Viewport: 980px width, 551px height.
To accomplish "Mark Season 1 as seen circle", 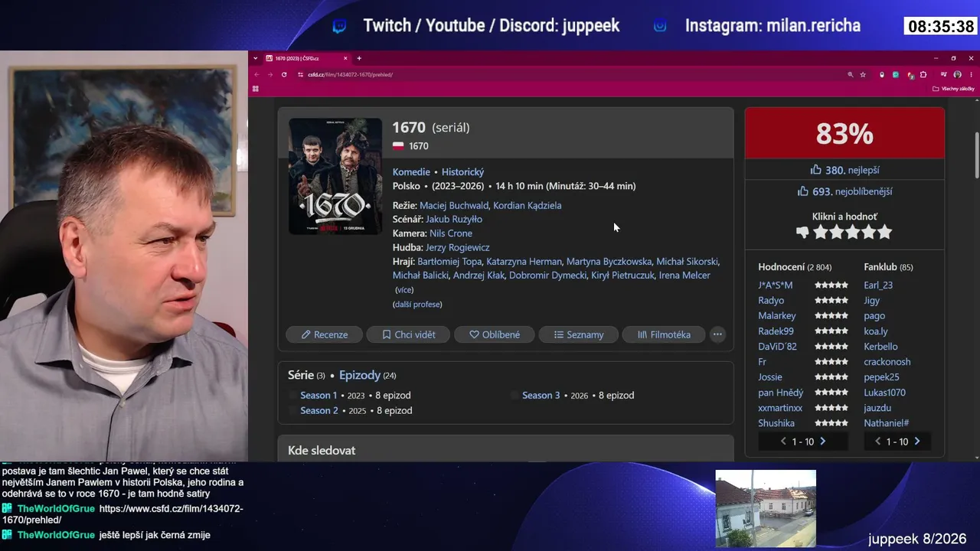I will (x=292, y=396).
